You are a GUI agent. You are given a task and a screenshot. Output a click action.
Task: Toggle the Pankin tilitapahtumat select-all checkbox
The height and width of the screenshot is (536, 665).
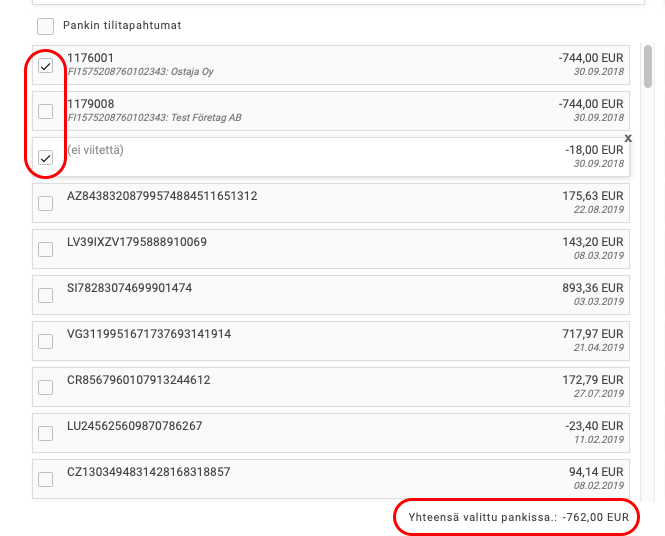(45, 25)
